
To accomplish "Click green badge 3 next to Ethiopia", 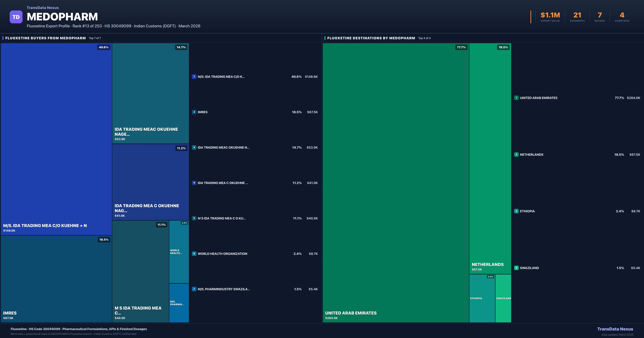I will 516,211.
